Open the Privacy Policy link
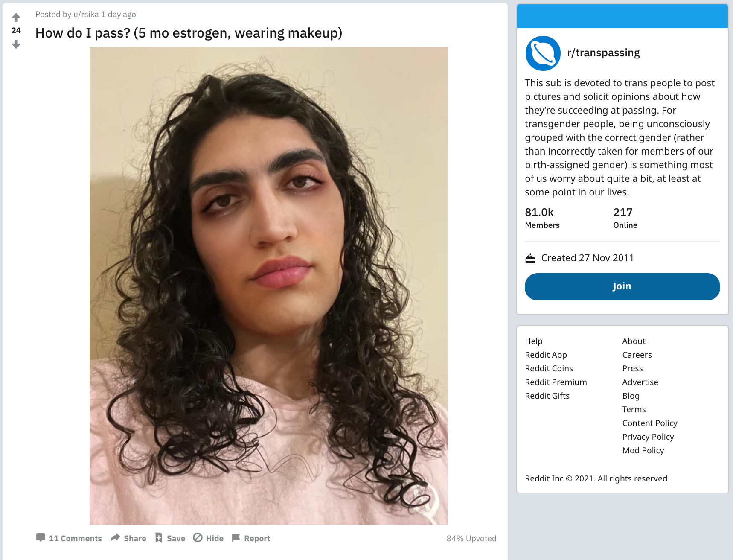733x560 pixels. pyautogui.click(x=648, y=437)
